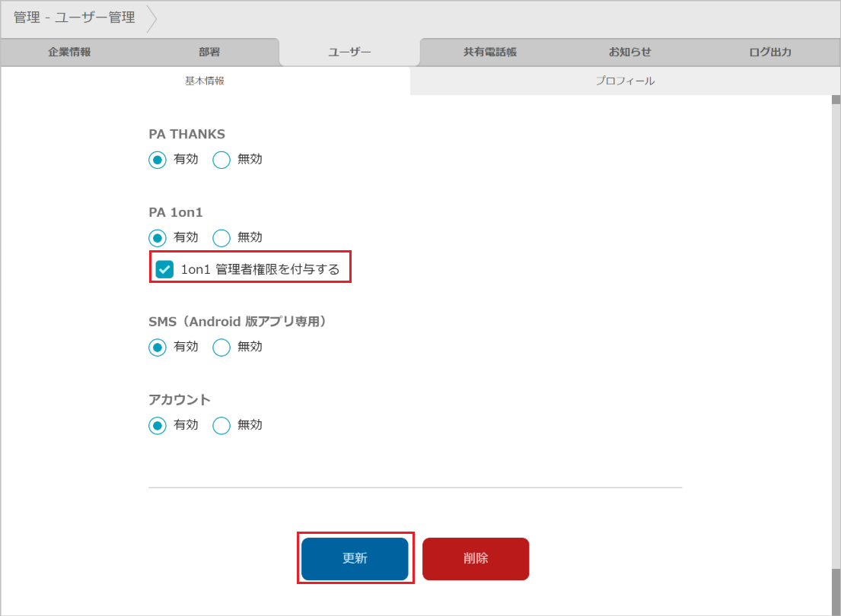Click the blue 更新 button

point(355,559)
